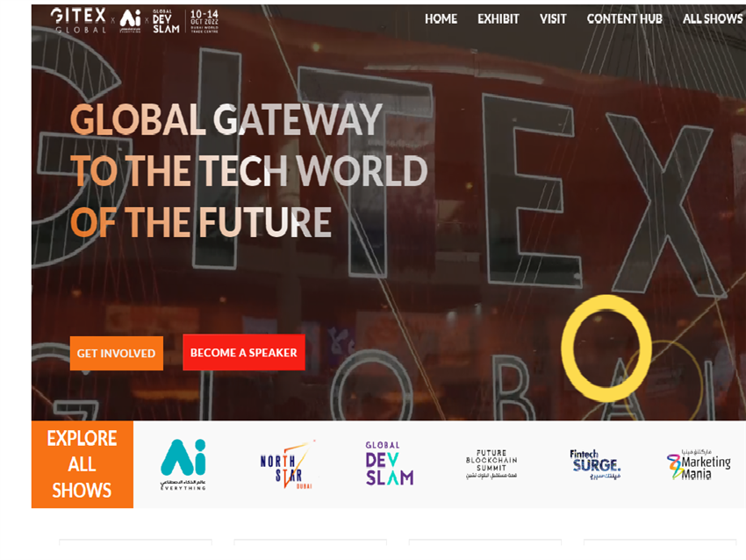This screenshot has width=746, height=560.
Task: Click the GITEX Global logo in header
Action: [76, 18]
